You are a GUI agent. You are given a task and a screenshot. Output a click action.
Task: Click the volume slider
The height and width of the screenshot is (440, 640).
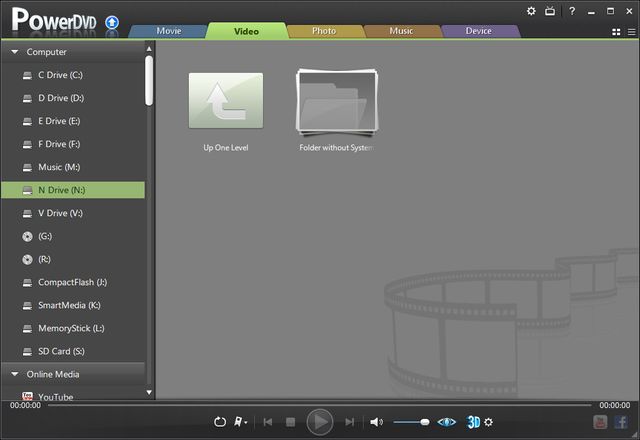pos(411,422)
